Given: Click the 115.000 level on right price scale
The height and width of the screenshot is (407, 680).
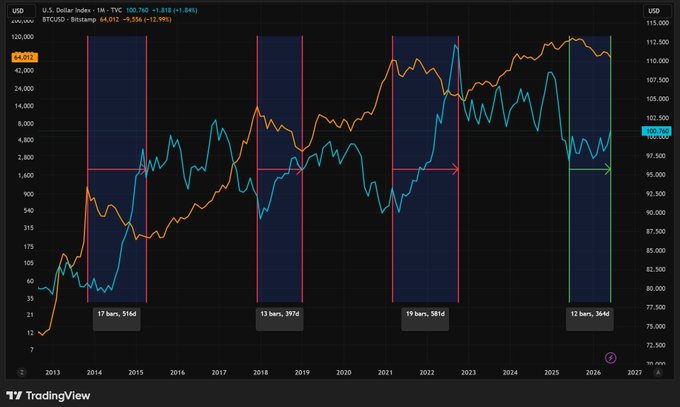Looking at the screenshot, I should (657, 23).
